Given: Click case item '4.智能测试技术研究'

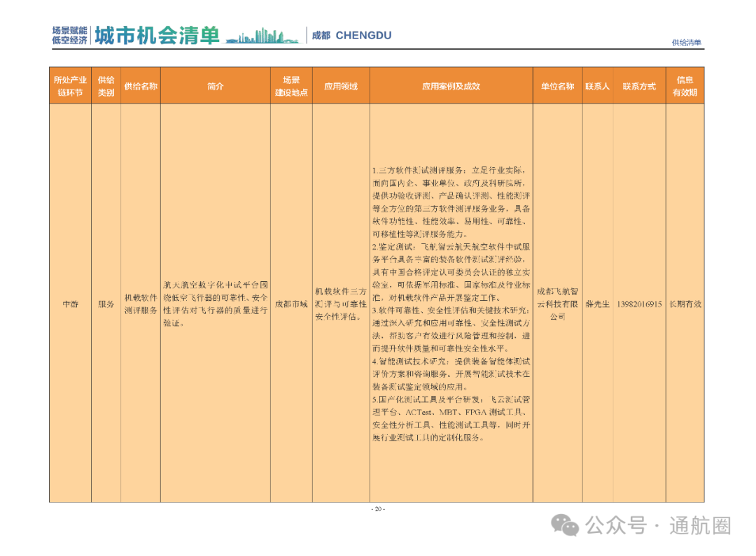Looking at the screenshot, I should click(451, 374).
